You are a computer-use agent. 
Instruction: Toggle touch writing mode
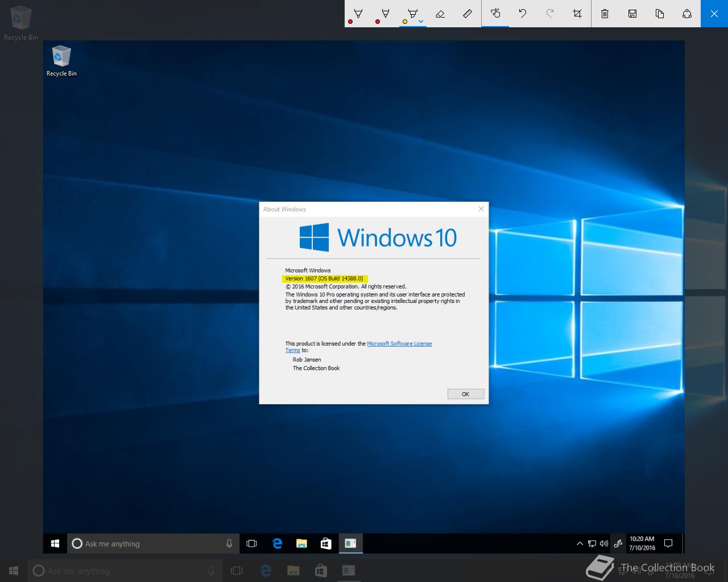[495, 14]
